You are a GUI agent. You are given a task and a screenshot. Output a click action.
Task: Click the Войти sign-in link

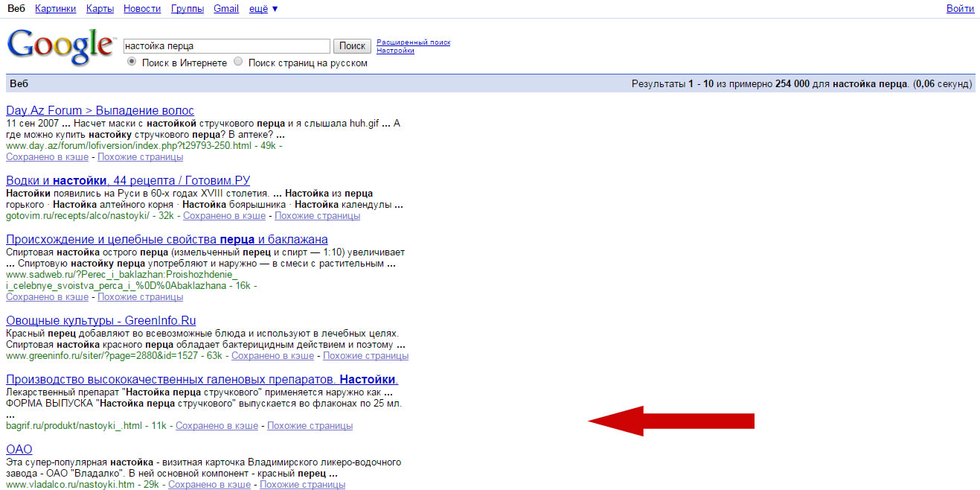click(960, 9)
